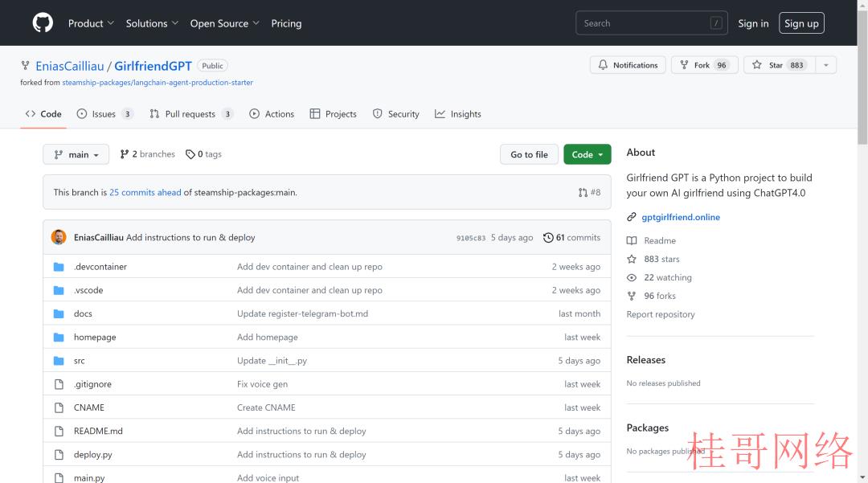Click the Sign in link

point(753,23)
